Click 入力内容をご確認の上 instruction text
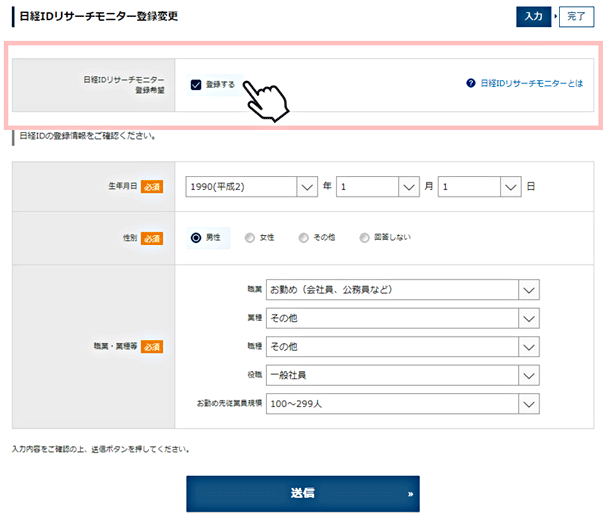 [x=101, y=450]
